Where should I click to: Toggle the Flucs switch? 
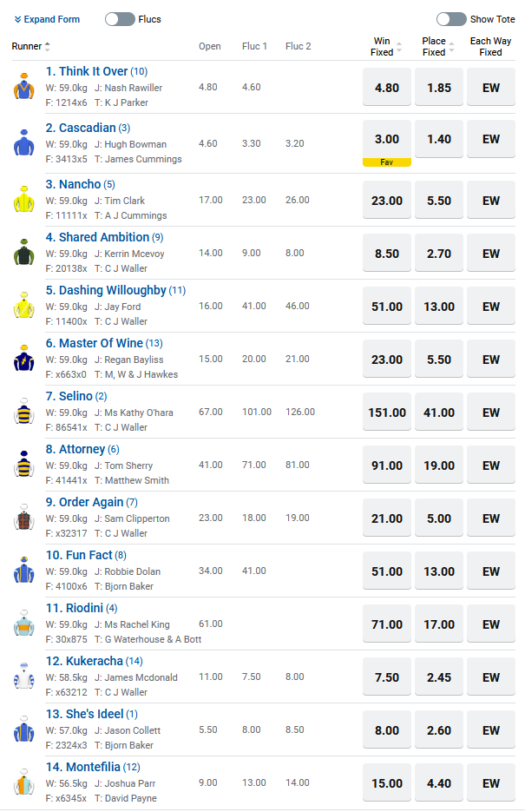coord(120,19)
